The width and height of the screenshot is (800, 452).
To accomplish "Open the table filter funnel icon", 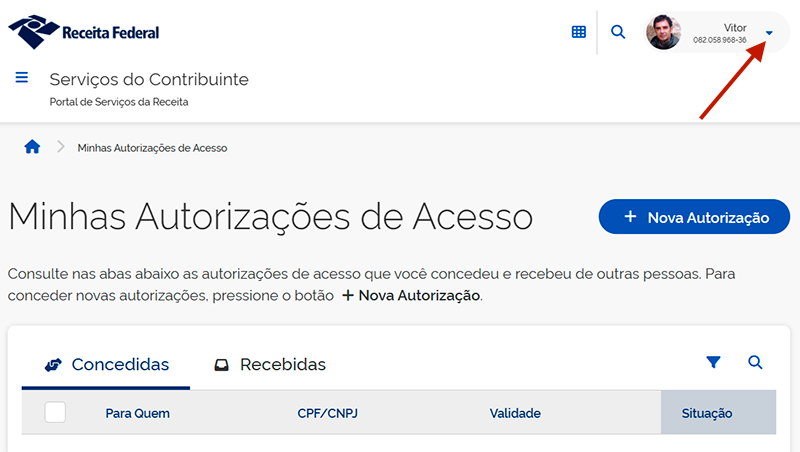I will click(713, 363).
